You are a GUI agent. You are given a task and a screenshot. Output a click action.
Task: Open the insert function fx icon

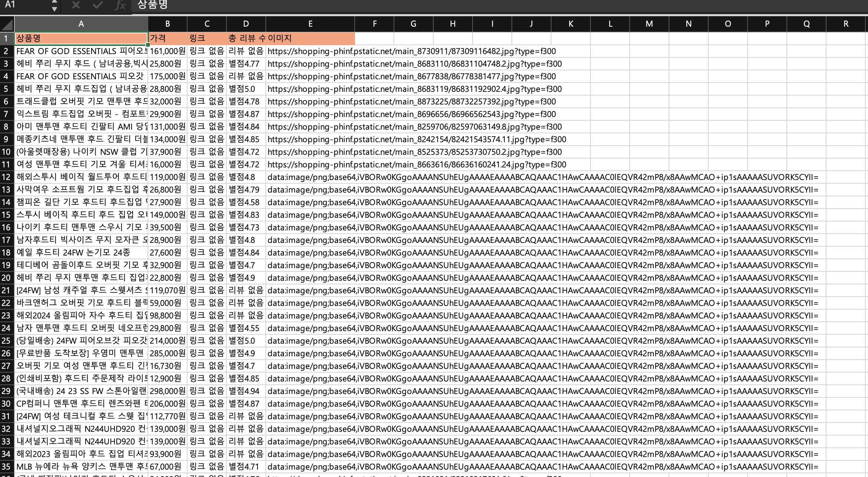(120, 5)
